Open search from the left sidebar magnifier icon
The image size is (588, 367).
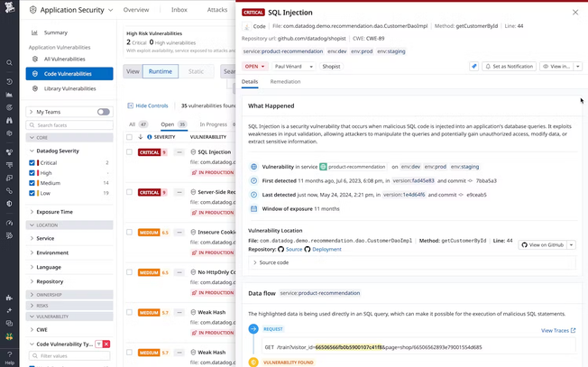9,63
